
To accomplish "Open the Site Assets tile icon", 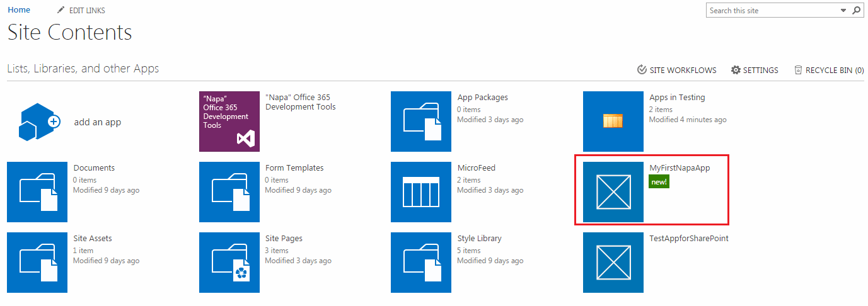I will click(37, 263).
